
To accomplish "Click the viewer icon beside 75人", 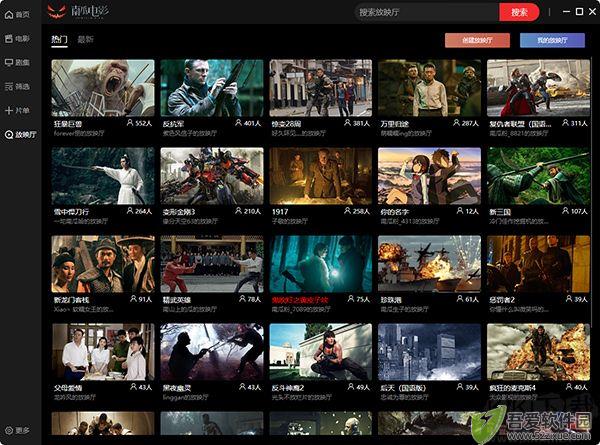I will coord(351,299).
